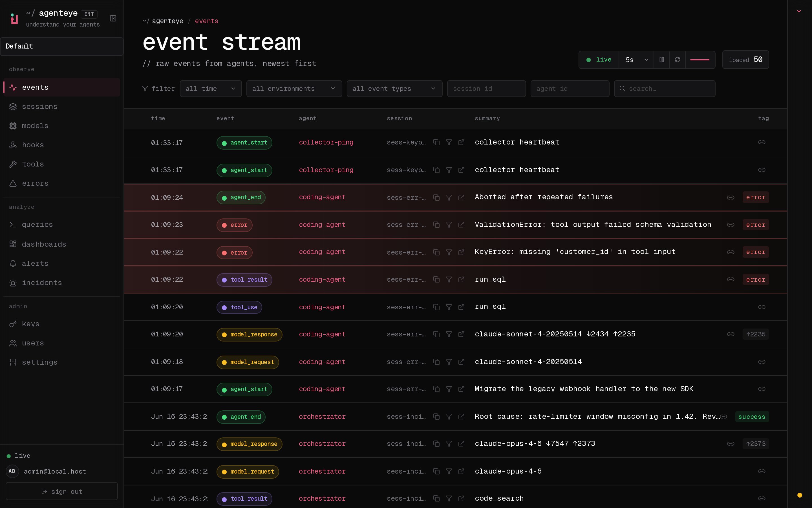Copy permalink of claude-opus-4-6 model_response row
812x508 pixels.
(731, 444)
